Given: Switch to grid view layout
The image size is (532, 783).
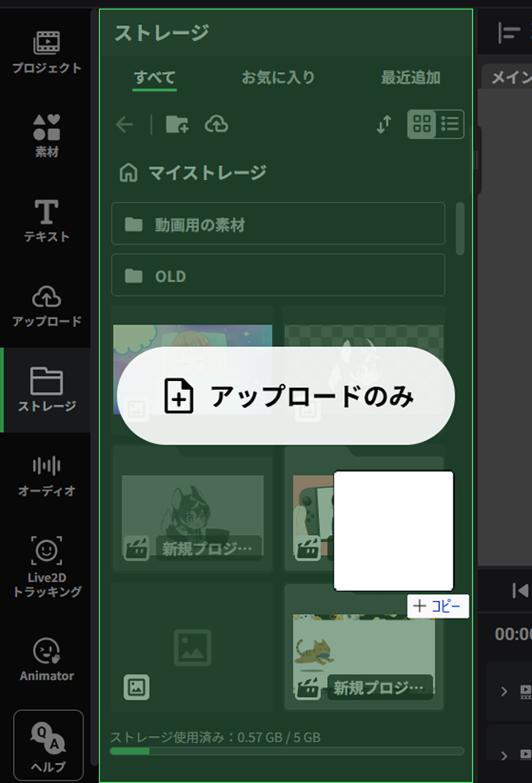Looking at the screenshot, I should tap(422, 124).
